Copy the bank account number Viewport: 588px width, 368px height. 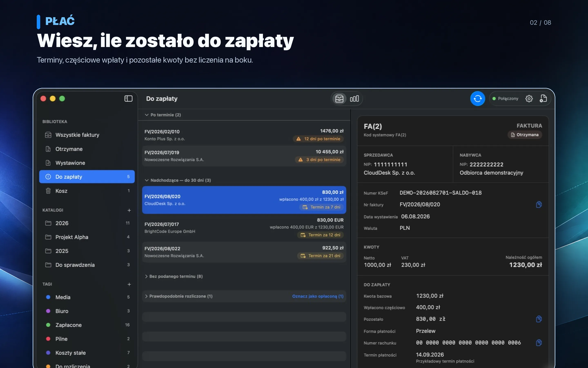pos(539,343)
